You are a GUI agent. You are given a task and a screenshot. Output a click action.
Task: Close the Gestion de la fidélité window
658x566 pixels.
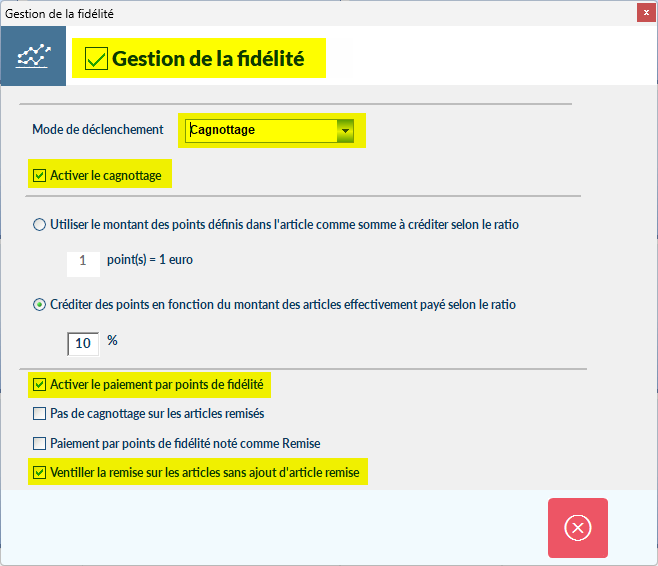(646, 13)
